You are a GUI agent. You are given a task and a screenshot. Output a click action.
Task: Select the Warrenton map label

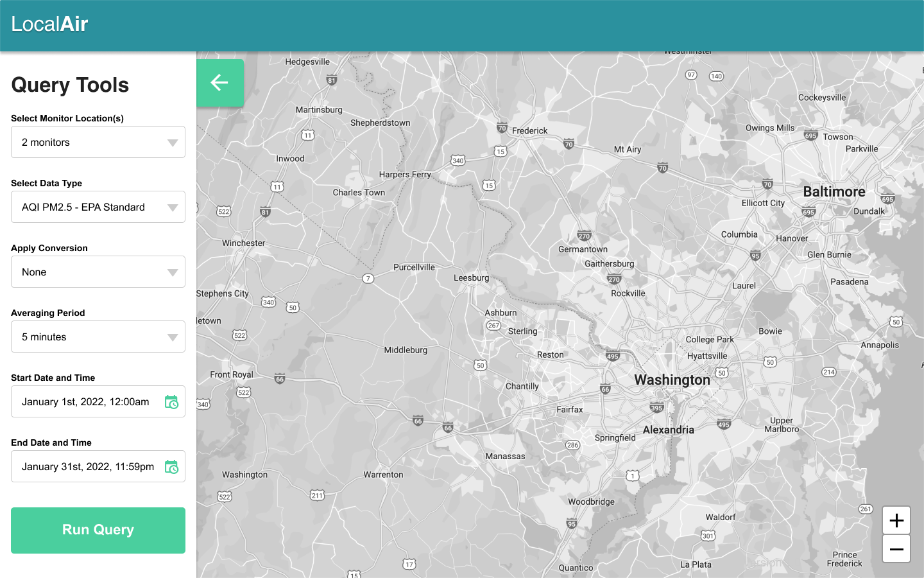pyautogui.click(x=384, y=475)
